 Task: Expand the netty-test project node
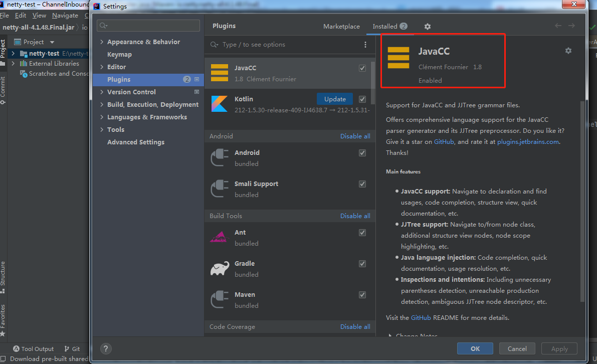coord(13,53)
